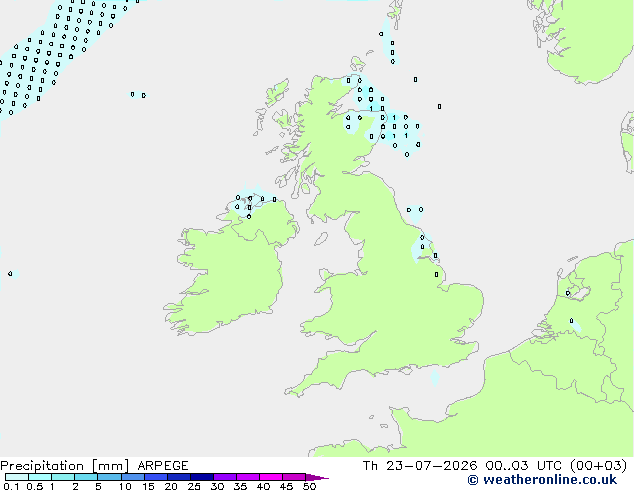Select the lightest legend swatch right of 0.1
634x490 pixels.
coord(17,477)
